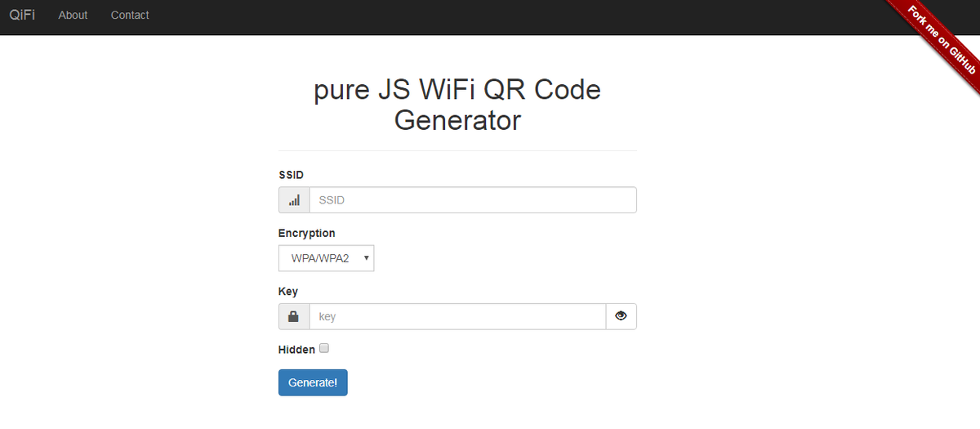
Task: Focus the SSID text input field
Action: [x=473, y=200]
